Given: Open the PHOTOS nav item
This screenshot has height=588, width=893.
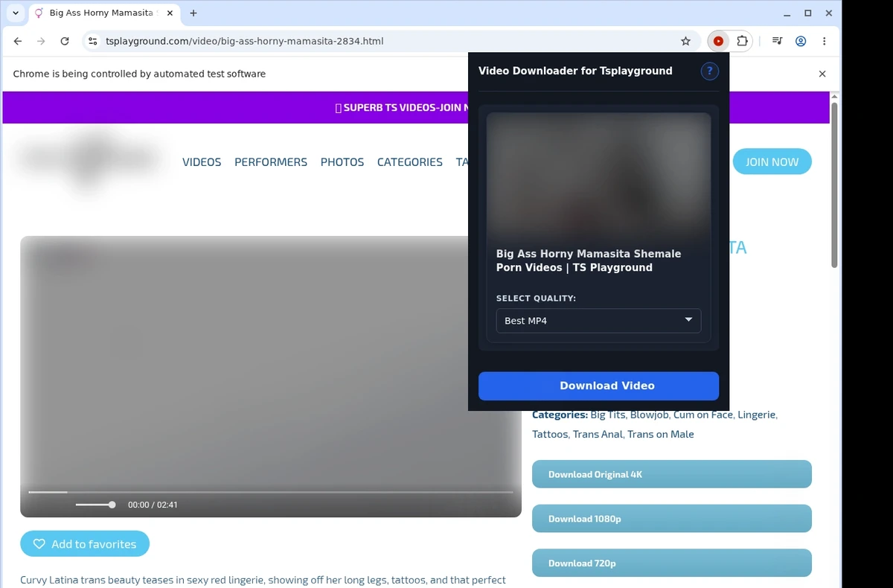Looking at the screenshot, I should 342,162.
